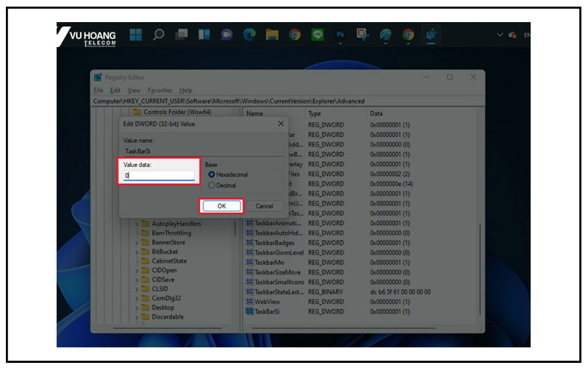Expand the CIDSave key
This screenshot has height=368, width=588.
(x=137, y=280)
